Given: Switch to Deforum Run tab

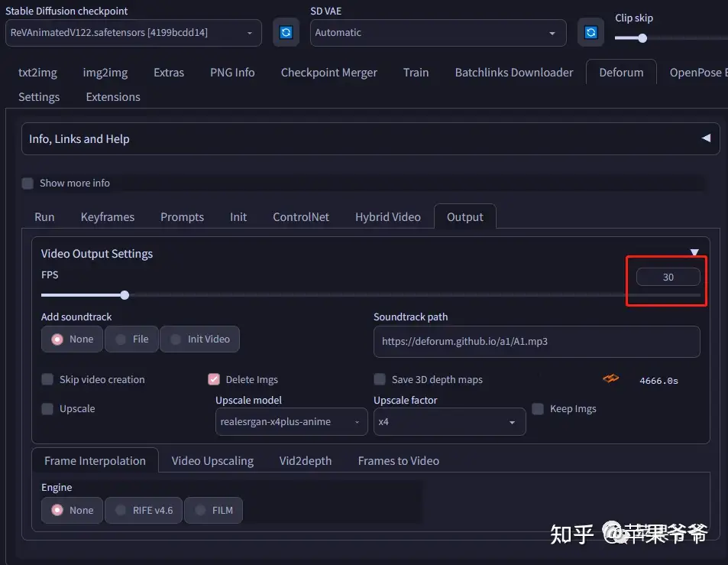Looking at the screenshot, I should [x=44, y=217].
